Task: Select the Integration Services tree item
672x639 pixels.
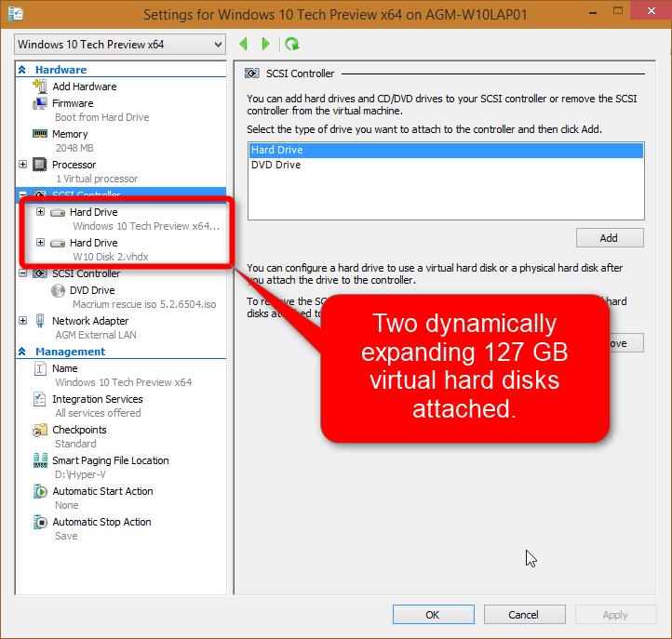Action: 98,399
